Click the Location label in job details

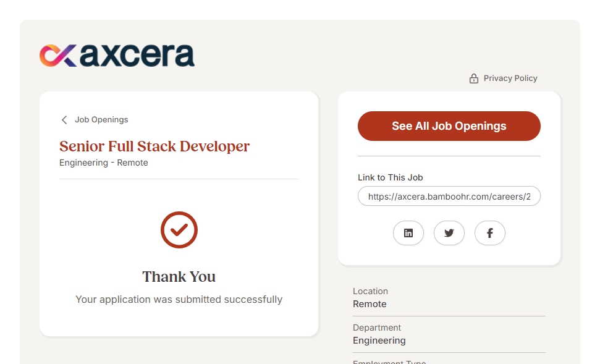(370, 291)
